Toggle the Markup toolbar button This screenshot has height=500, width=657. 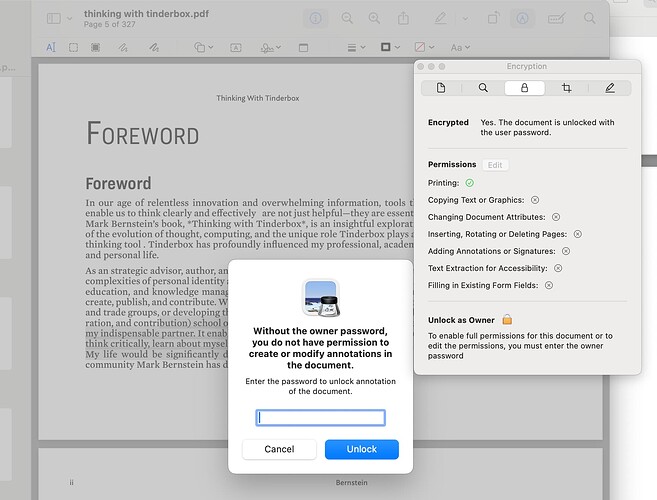click(x=522, y=18)
